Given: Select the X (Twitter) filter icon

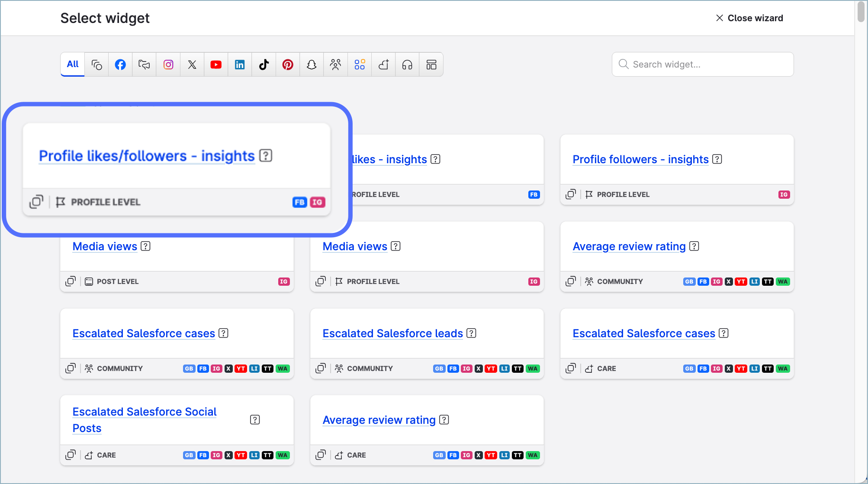Looking at the screenshot, I should 192,65.
